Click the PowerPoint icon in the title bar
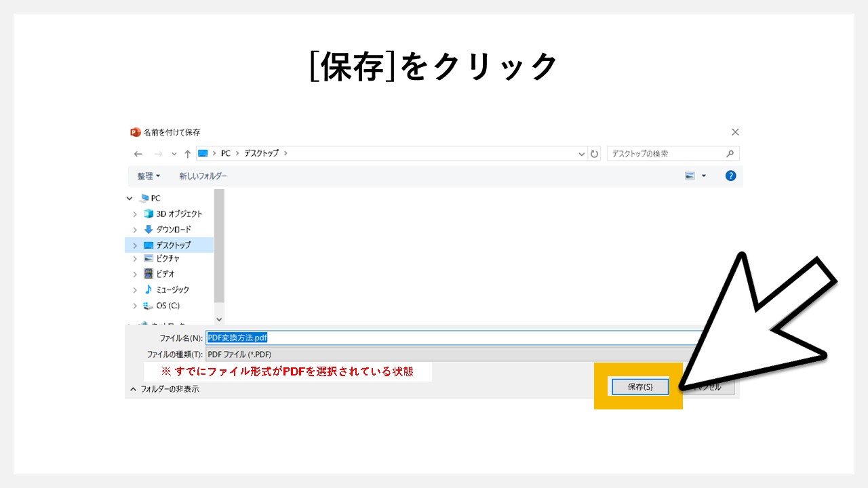868x488 pixels. 134,131
